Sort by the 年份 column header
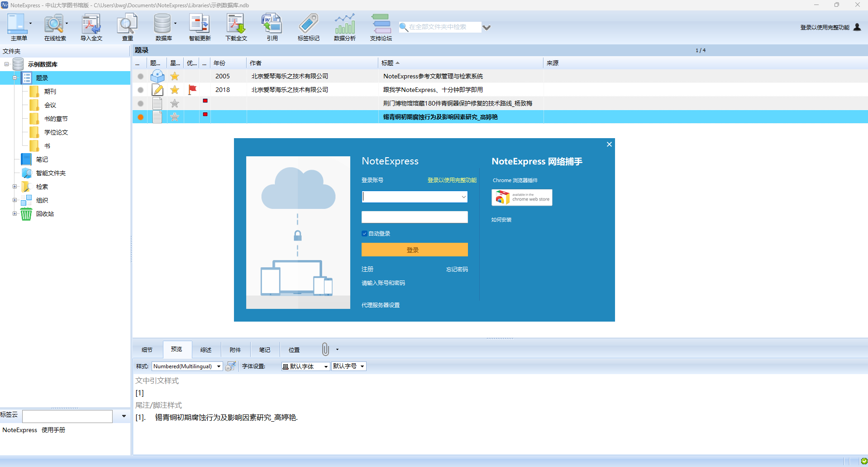This screenshot has height=467, width=868. (229, 63)
